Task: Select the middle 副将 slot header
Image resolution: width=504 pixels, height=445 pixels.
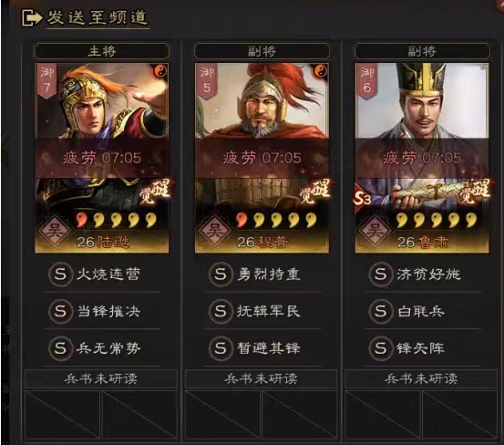Action: pyautogui.click(x=262, y=51)
